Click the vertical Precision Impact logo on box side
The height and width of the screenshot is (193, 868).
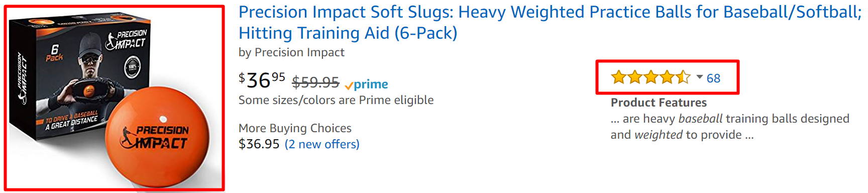pos(22,78)
